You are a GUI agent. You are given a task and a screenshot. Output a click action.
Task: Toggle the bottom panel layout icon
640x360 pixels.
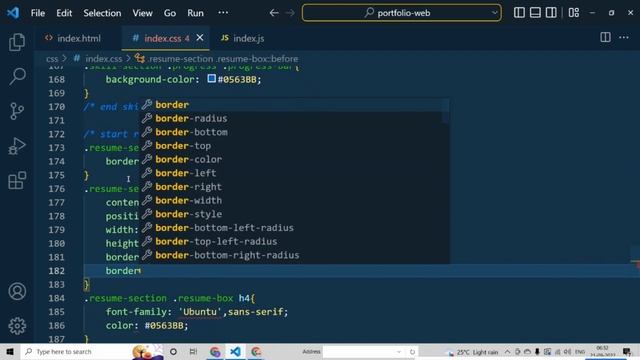tap(535, 13)
